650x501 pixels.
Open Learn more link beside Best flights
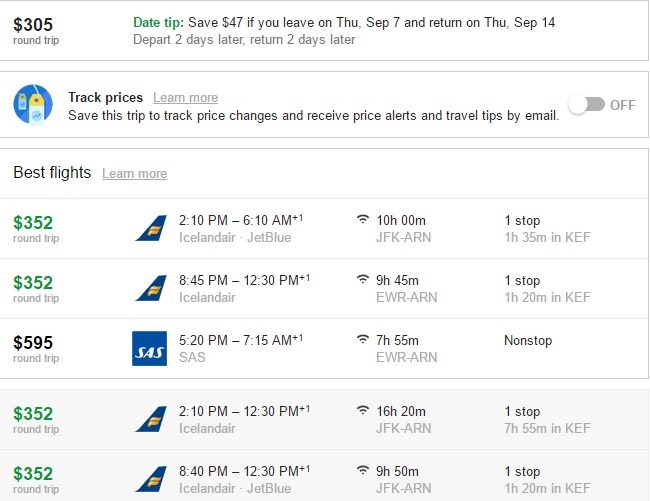(x=135, y=173)
